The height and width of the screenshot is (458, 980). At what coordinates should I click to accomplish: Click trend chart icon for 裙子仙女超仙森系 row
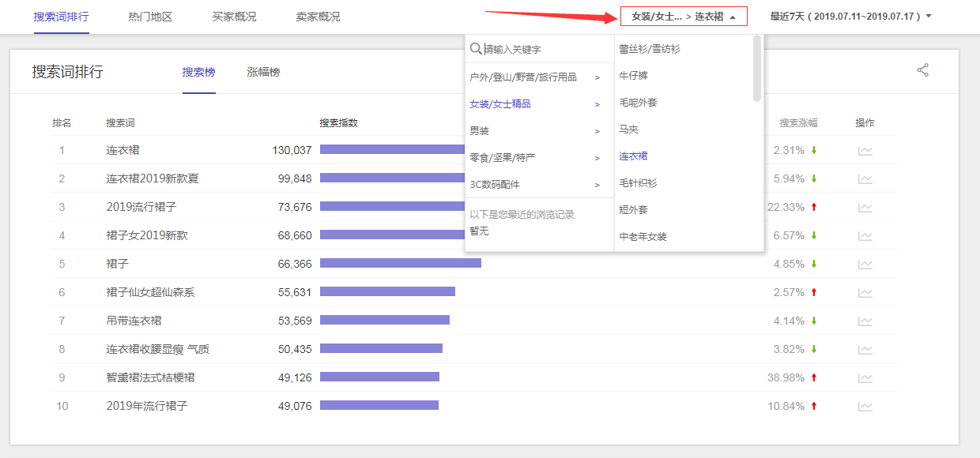[x=865, y=293]
